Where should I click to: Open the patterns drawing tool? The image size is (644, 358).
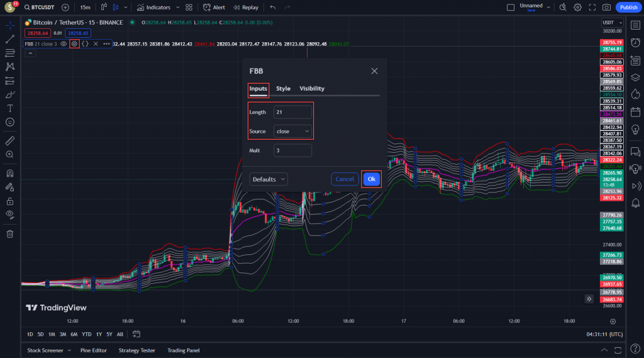pos(10,67)
